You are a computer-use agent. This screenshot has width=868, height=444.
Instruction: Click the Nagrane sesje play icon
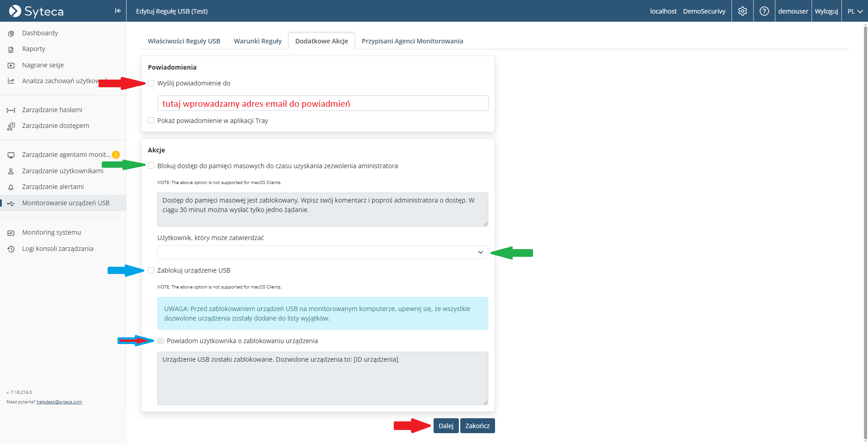[x=11, y=66]
